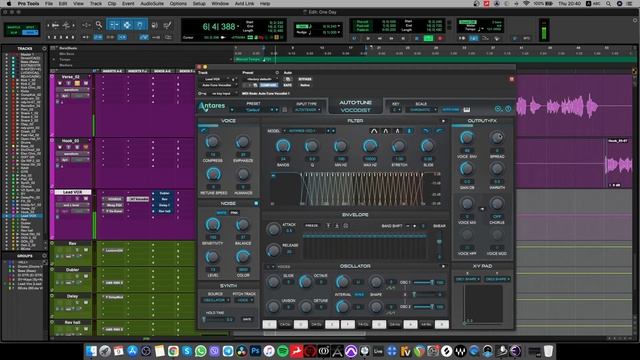Click the red Record button in transport

(x=440, y=38)
